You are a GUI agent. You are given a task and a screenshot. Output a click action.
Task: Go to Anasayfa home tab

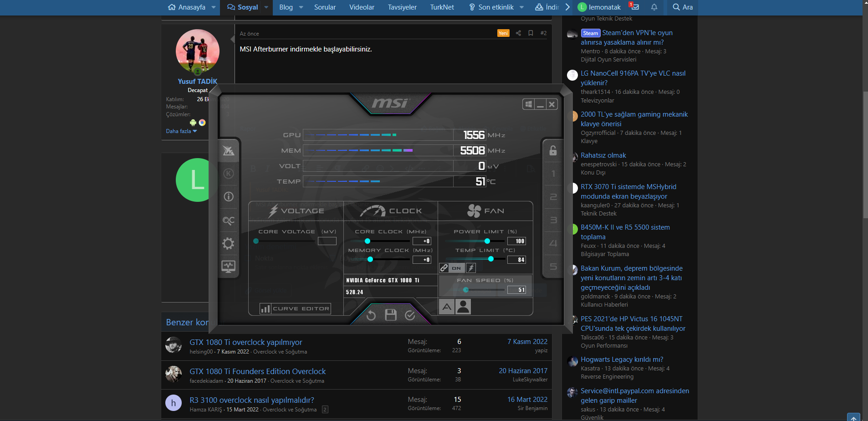tap(187, 7)
